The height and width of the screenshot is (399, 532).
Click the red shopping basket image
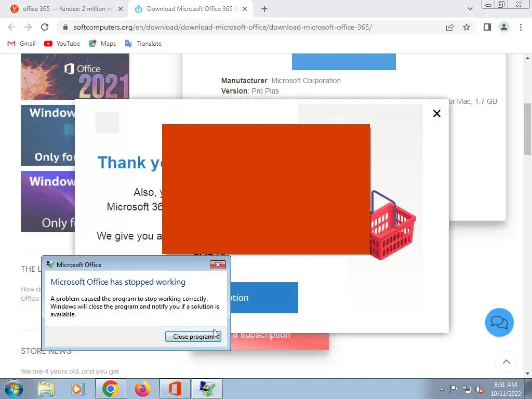point(392,225)
